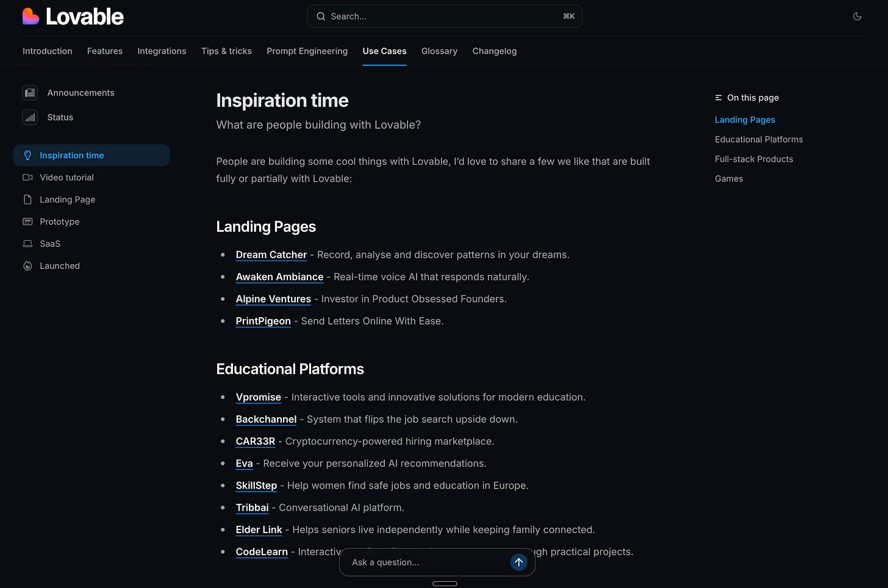Click the Launched flame icon
The image size is (888, 588).
27,266
